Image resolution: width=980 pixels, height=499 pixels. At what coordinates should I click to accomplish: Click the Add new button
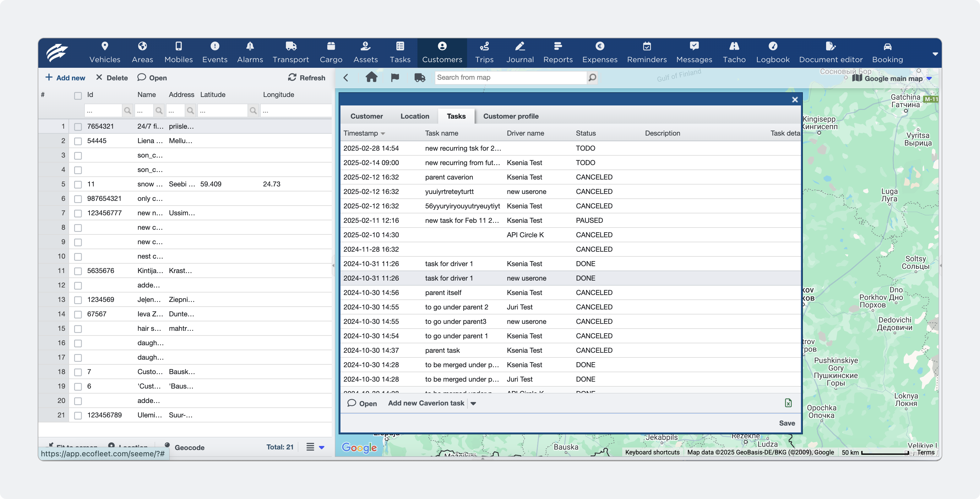pos(65,78)
